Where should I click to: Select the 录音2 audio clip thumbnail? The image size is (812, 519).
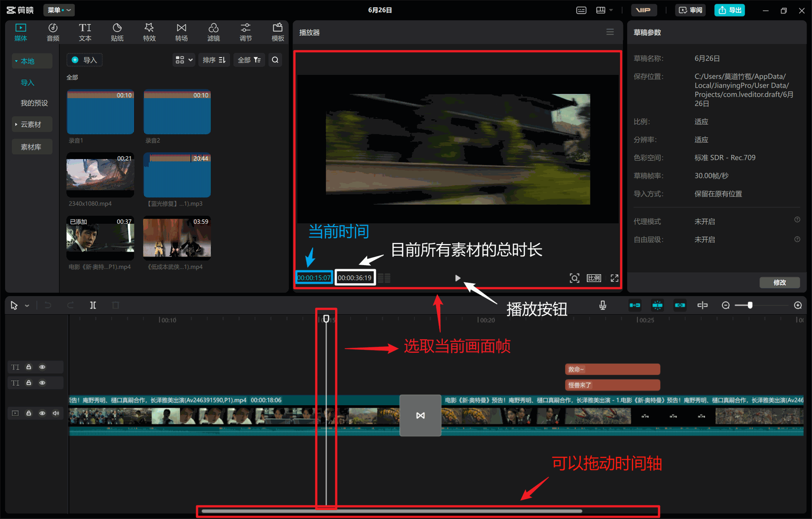177,112
